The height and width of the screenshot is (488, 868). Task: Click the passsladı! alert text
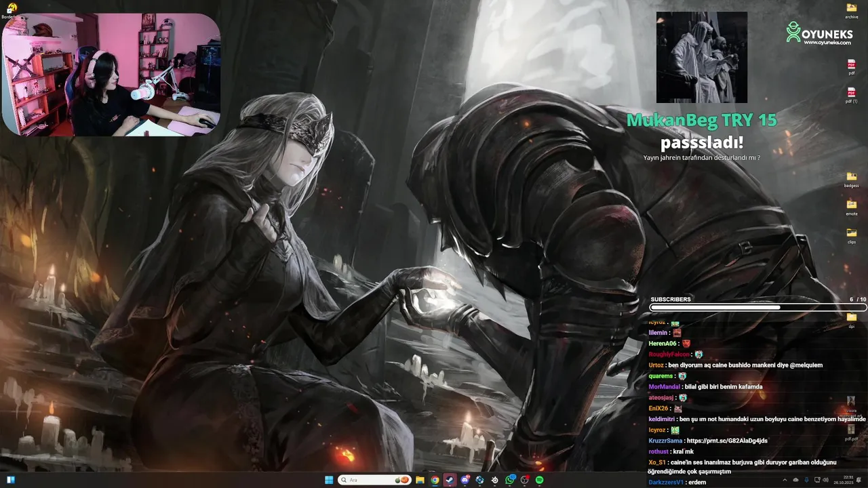coord(702,143)
